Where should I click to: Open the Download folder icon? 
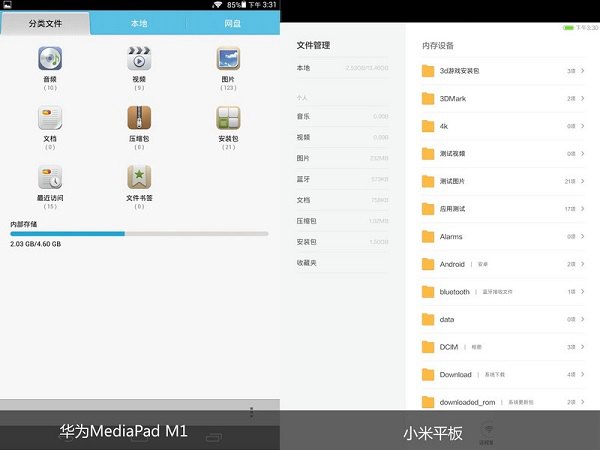[428, 374]
